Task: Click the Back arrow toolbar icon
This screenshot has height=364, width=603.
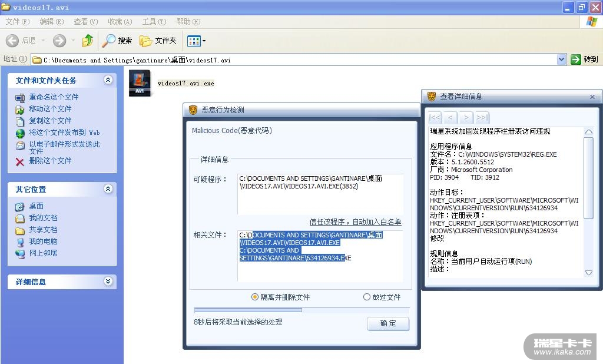Action: coord(12,41)
